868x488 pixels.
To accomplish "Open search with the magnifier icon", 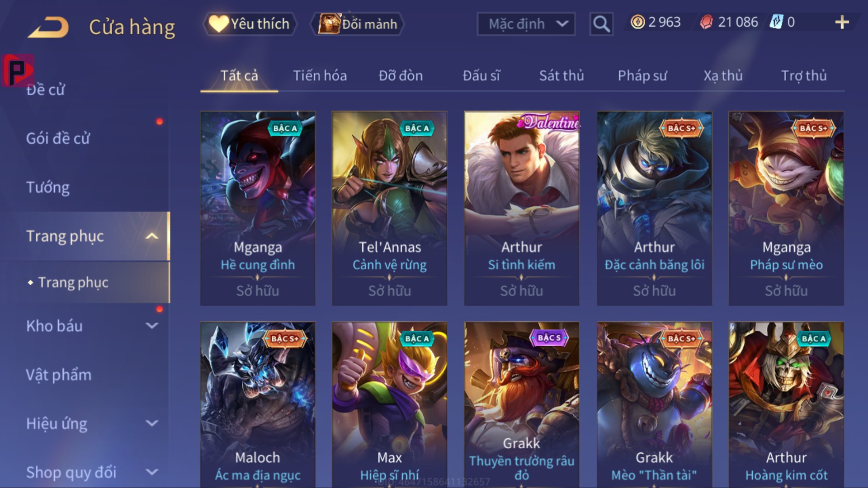I will 601,23.
